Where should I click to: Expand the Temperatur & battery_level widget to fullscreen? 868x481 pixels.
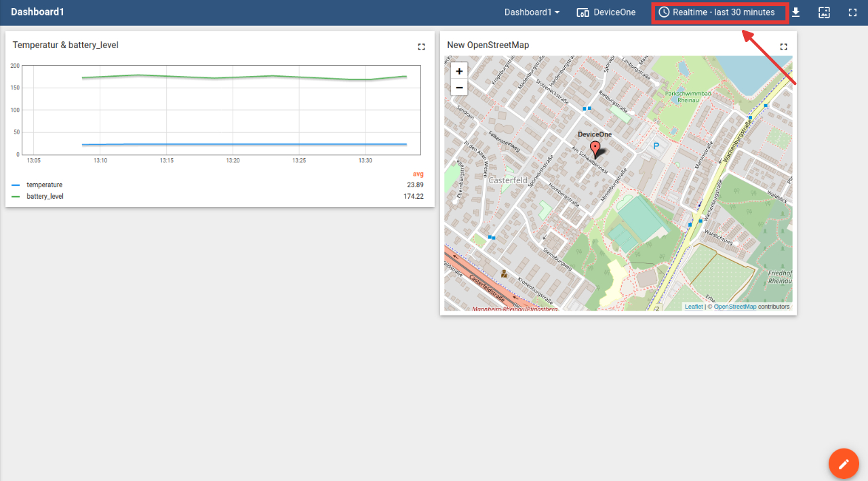(421, 47)
